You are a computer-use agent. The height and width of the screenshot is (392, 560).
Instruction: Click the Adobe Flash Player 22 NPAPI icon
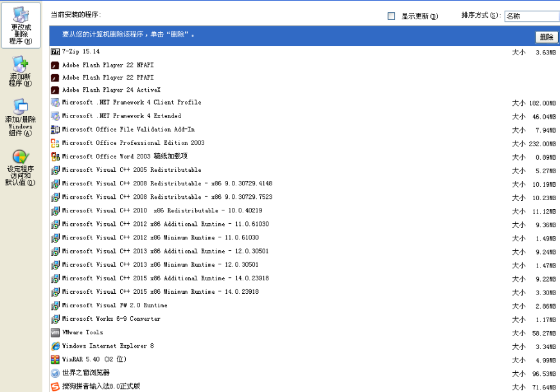point(55,65)
